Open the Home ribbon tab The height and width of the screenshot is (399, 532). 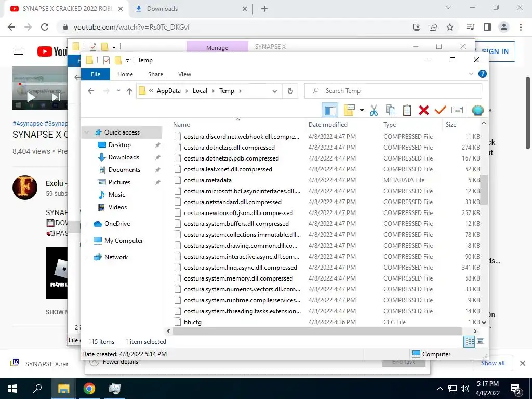click(x=125, y=74)
